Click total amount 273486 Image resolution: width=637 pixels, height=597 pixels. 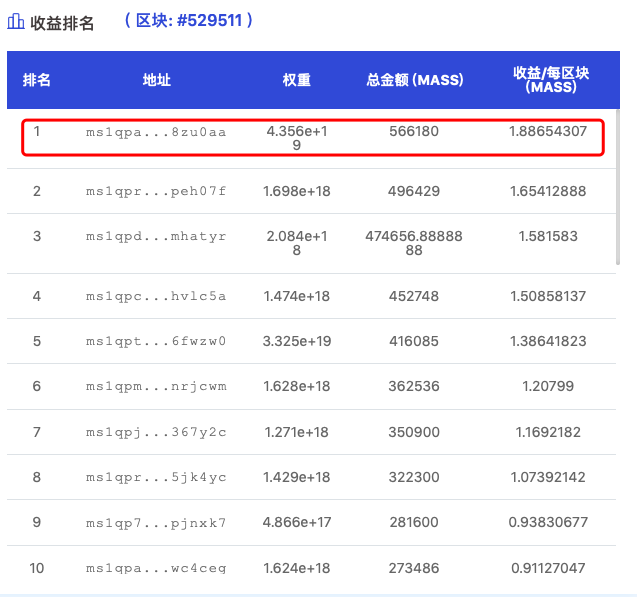tap(414, 568)
